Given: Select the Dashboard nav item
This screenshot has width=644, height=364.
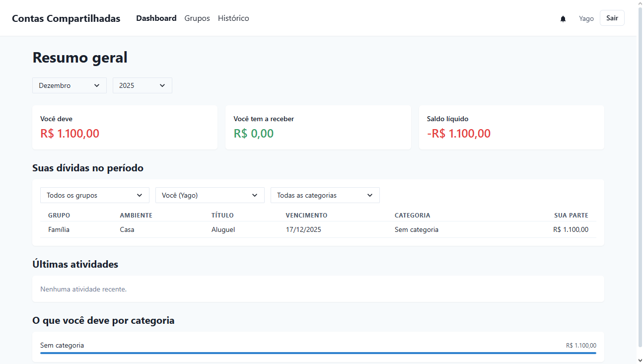Looking at the screenshot, I should point(156,18).
